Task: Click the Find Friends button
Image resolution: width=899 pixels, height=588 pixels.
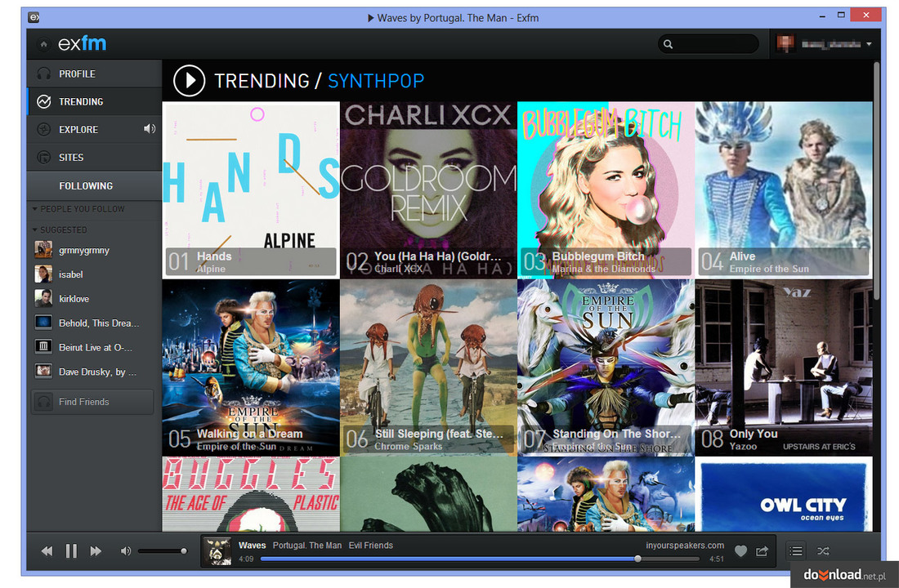Action: 92,402
